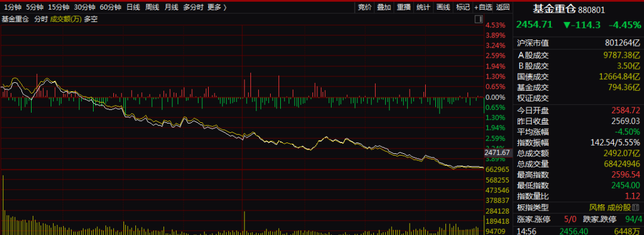
Task: Expand the 更多 periods dropdown
Action: coord(217,7)
